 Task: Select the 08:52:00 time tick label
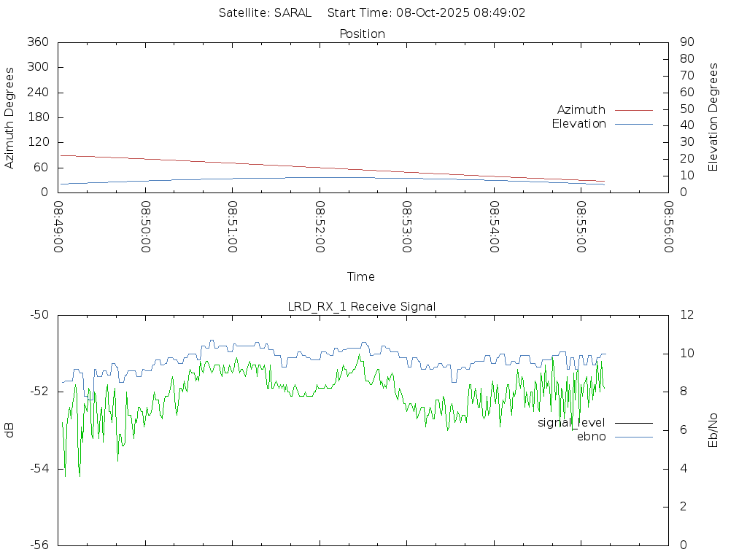point(320,227)
